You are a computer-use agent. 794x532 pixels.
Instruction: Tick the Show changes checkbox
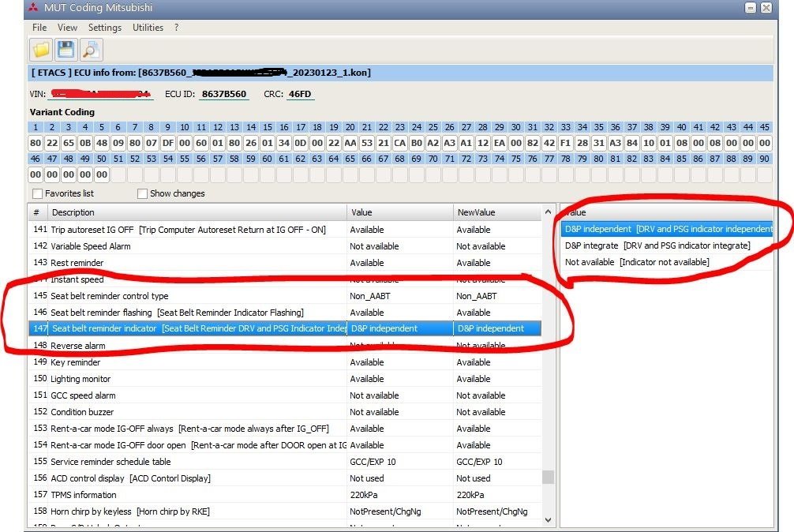point(142,193)
